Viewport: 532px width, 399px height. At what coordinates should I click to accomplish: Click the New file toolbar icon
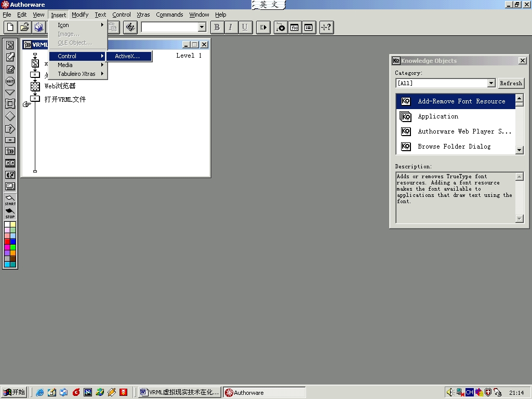click(10, 28)
